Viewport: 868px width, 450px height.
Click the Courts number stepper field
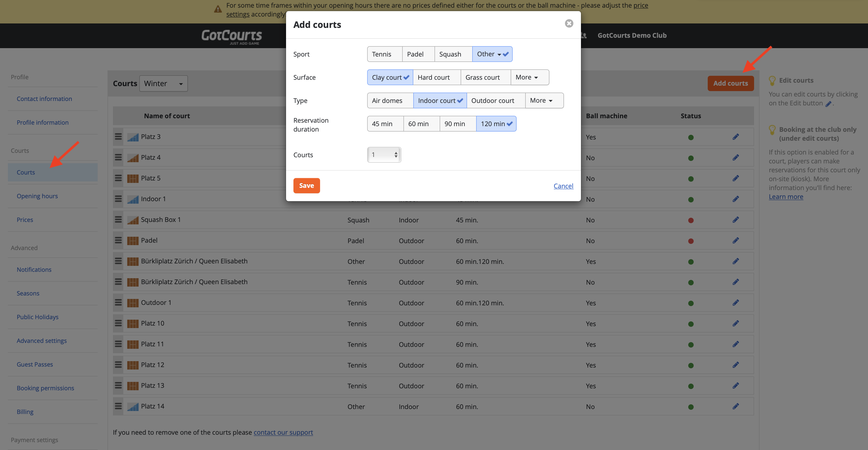tap(384, 155)
